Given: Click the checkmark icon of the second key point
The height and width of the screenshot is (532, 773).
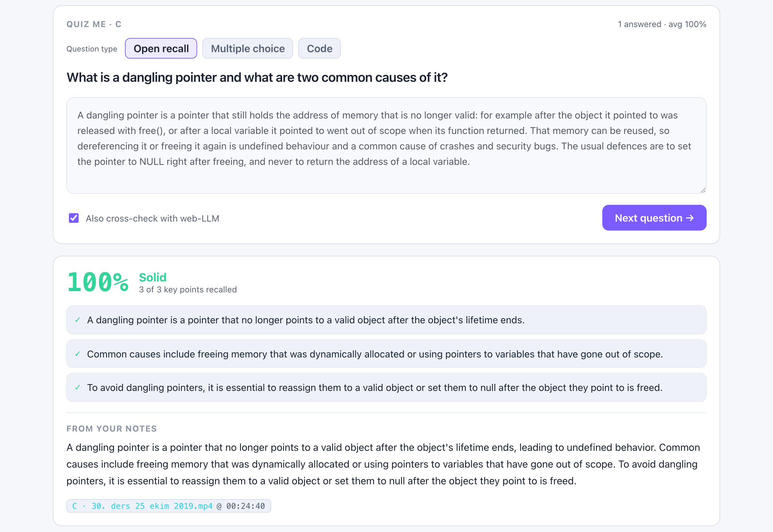Looking at the screenshot, I should pos(78,354).
